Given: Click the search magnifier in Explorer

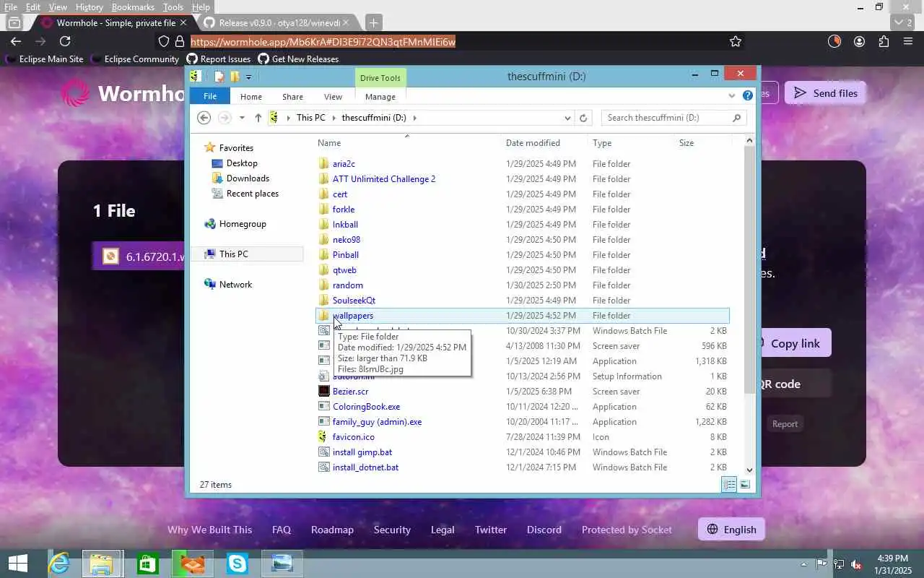Looking at the screenshot, I should (x=736, y=118).
